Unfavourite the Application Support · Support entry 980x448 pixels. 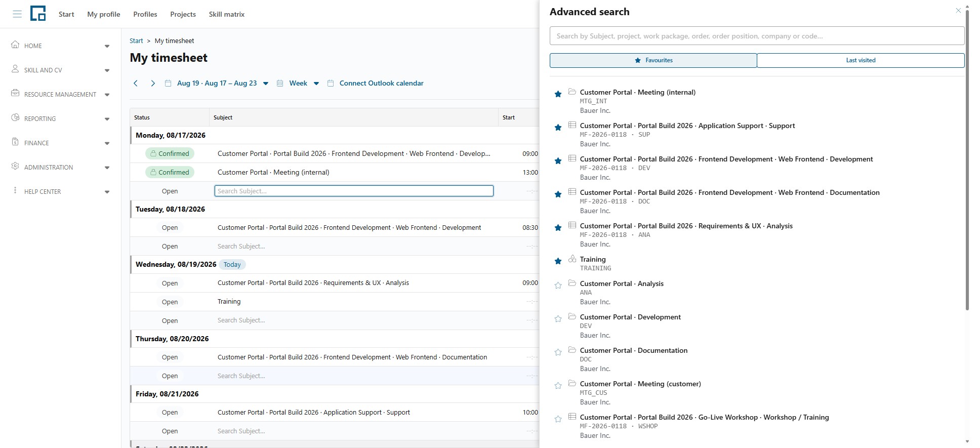558,128
